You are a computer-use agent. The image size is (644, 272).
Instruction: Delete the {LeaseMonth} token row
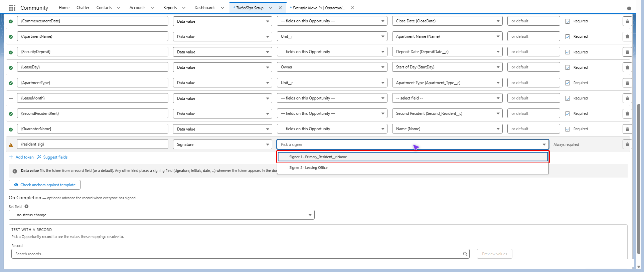point(627,98)
